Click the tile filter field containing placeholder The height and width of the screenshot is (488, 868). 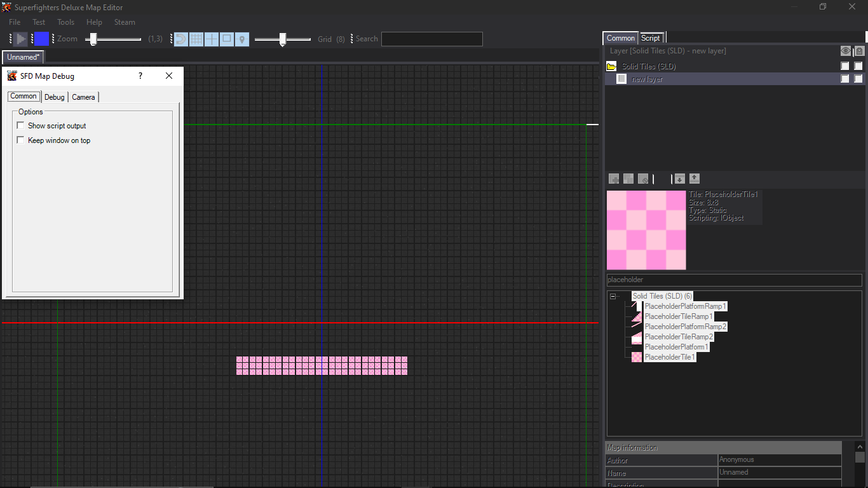[734, 280]
